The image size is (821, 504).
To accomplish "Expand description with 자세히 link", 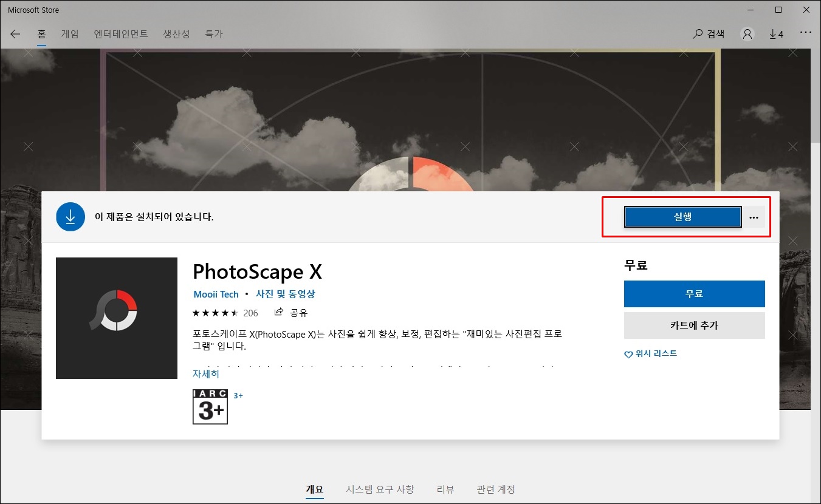I will click(206, 374).
